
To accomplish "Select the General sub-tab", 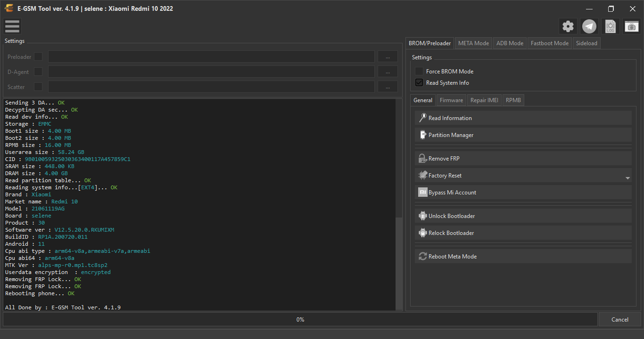I will click(423, 100).
